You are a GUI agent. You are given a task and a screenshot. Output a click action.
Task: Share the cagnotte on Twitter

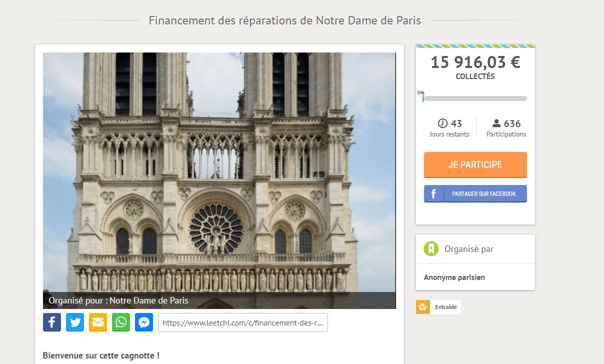tap(75, 322)
